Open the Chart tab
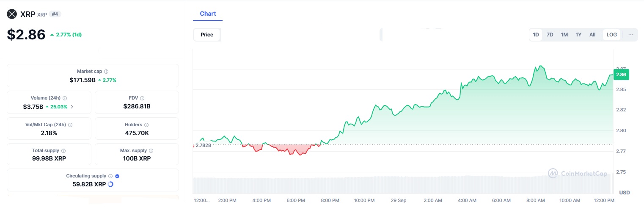This screenshot has width=644, height=216. (x=208, y=14)
